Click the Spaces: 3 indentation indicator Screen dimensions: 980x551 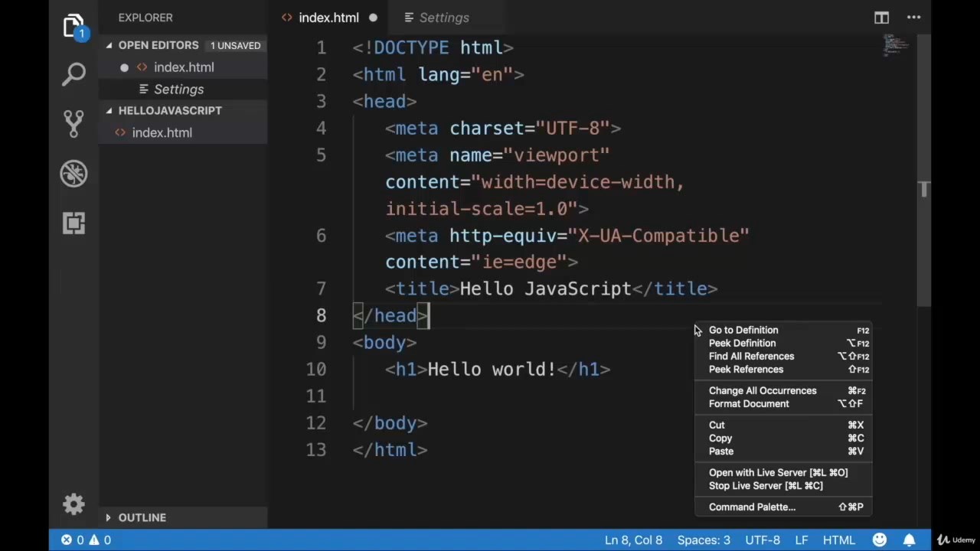point(703,540)
